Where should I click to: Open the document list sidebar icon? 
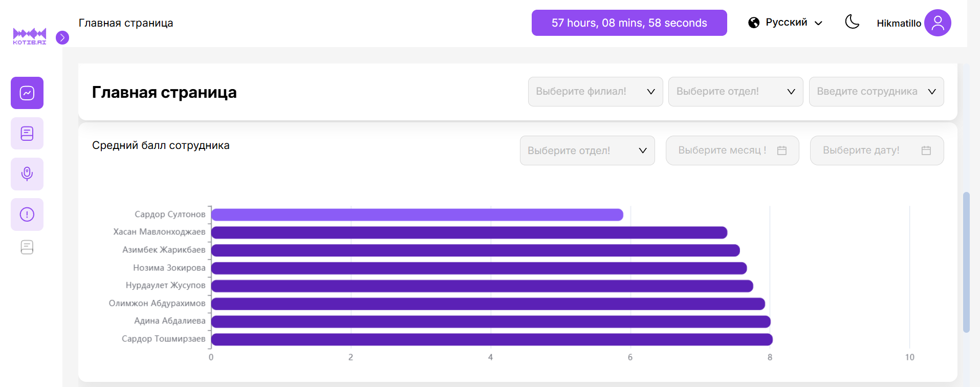point(27,134)
